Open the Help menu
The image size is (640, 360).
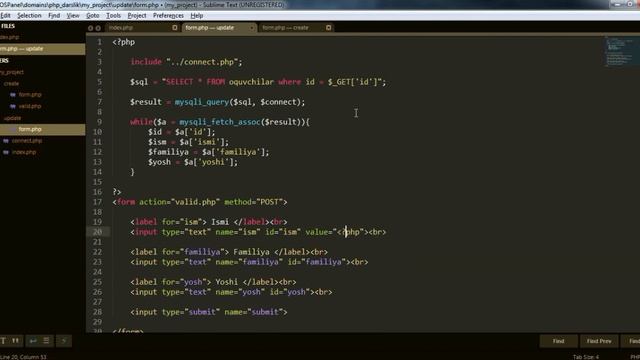[x=197, y=16]
